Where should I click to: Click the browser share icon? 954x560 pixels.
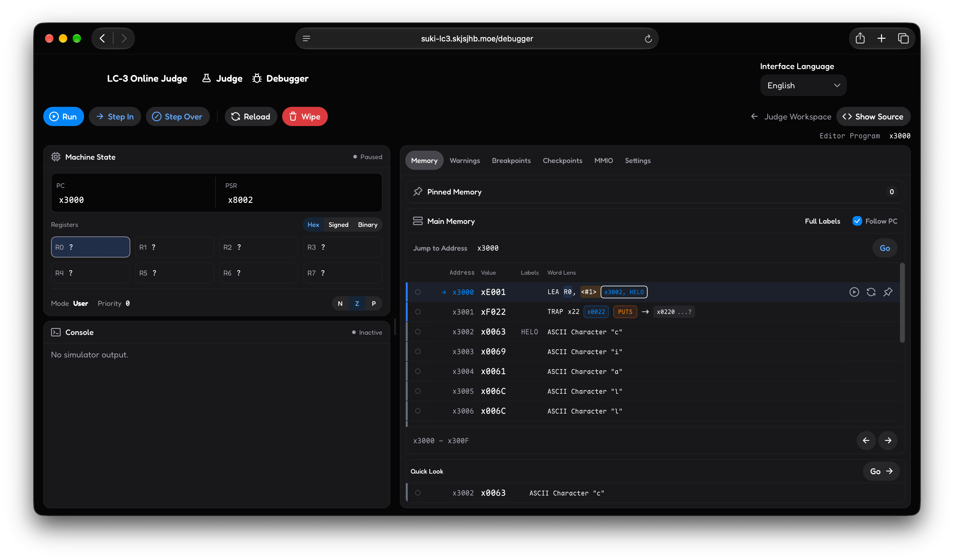pos(860,38)
